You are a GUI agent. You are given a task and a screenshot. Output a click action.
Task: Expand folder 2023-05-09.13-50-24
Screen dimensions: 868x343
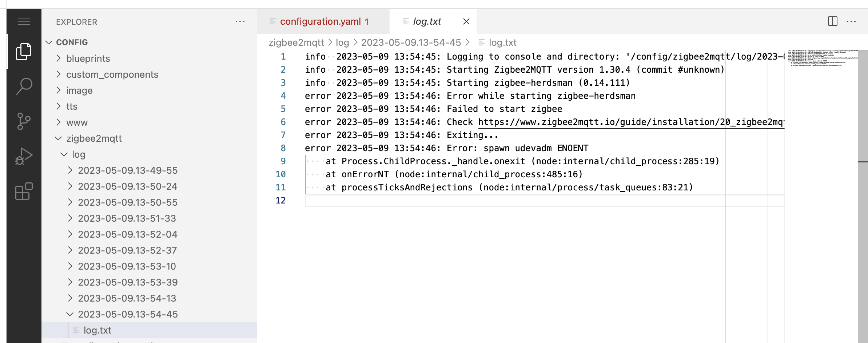point(70,186)
